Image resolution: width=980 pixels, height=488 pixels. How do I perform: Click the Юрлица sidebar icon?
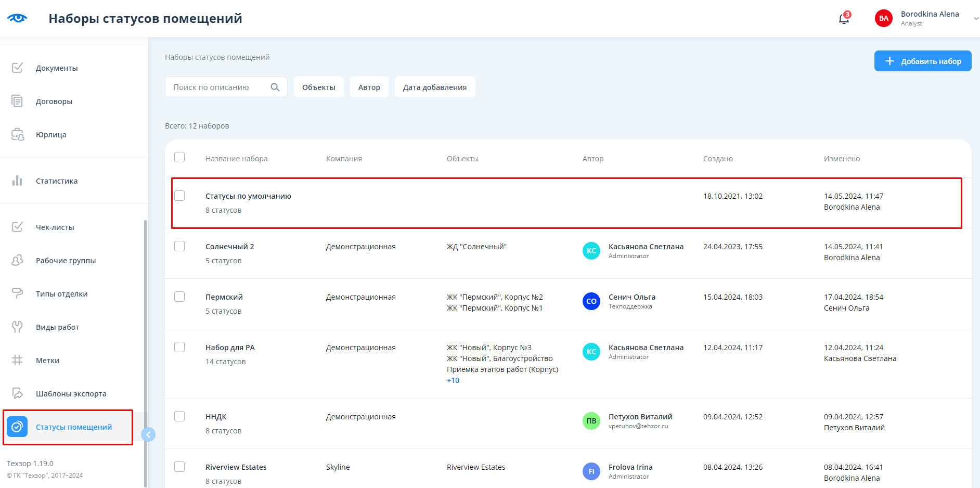(17, 135)
